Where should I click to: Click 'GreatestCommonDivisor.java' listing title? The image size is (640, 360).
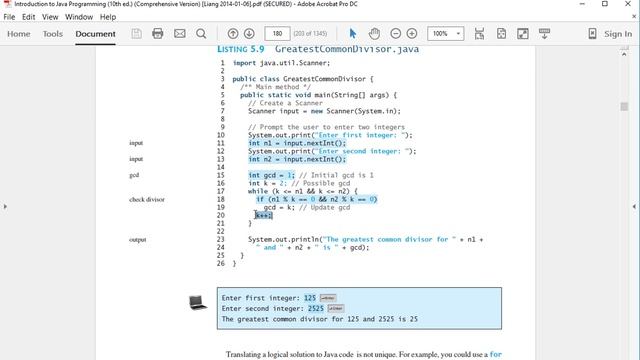coord(347,49)
